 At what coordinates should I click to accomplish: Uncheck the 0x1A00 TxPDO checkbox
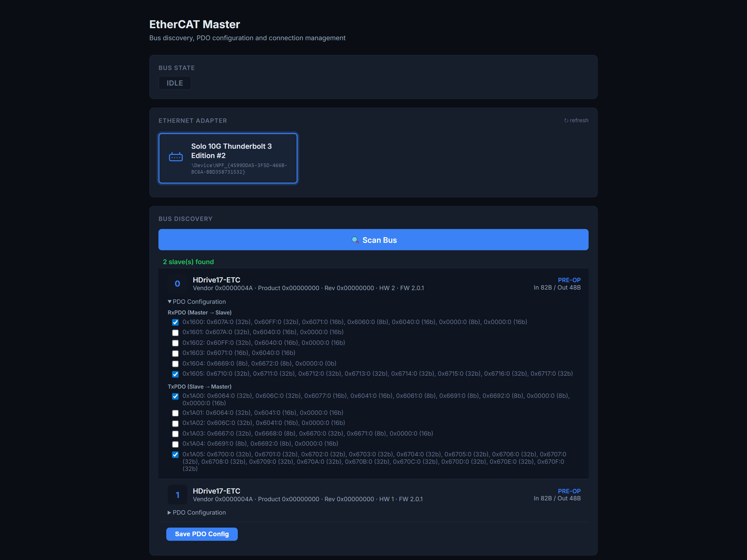(175, 396)
